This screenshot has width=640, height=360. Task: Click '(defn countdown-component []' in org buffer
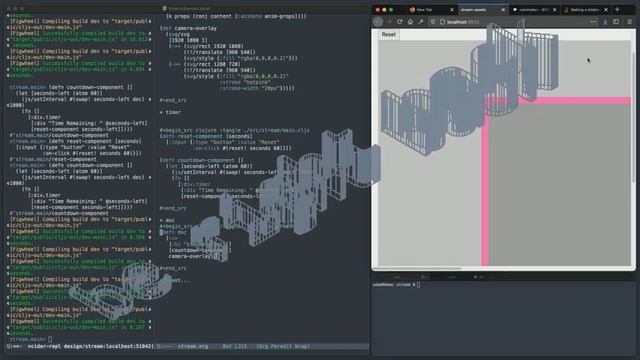[202, 160]
